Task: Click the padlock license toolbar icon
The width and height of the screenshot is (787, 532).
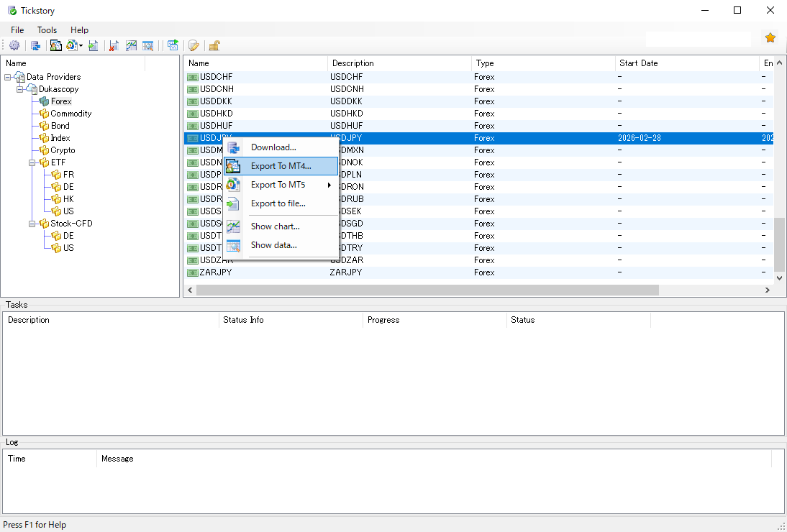Action: (214, 45)
